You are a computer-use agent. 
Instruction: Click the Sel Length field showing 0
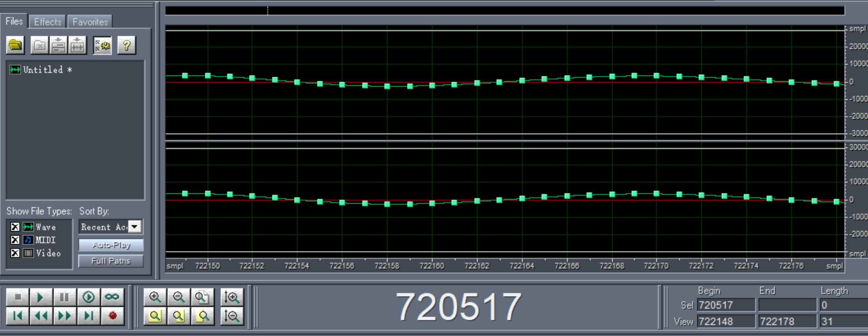point(844,305)
